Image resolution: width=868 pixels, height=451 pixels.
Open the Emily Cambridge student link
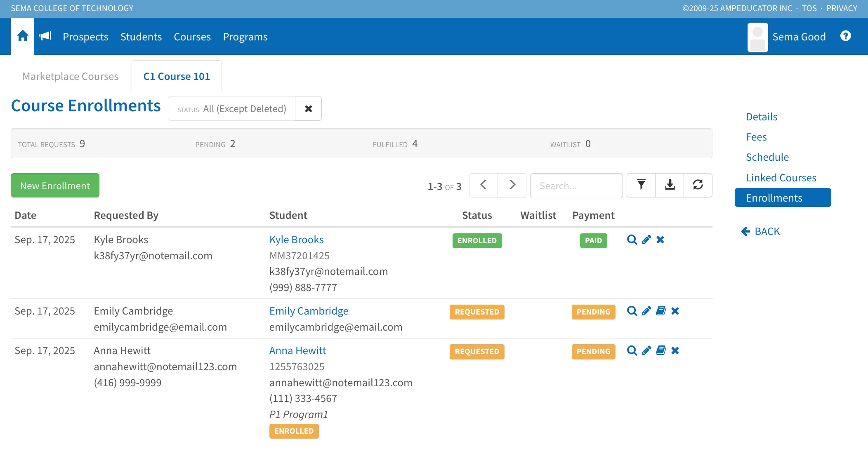[x=309, y=311]
